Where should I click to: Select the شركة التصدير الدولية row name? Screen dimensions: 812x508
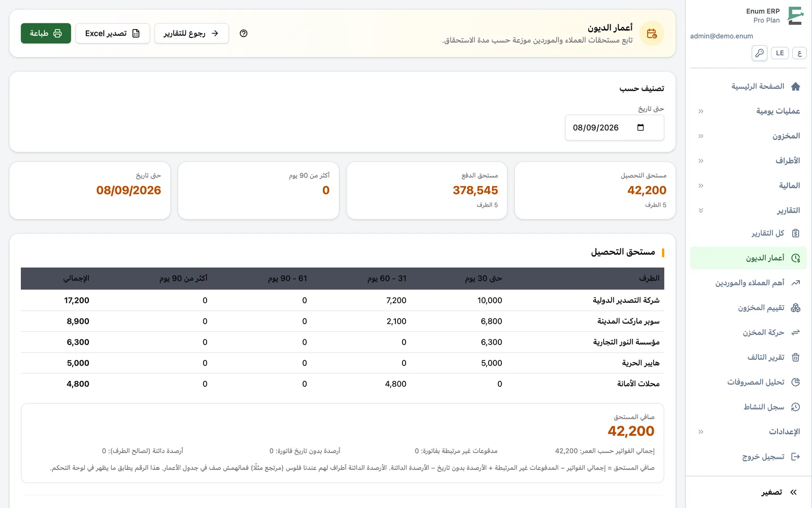click(626, 301)
